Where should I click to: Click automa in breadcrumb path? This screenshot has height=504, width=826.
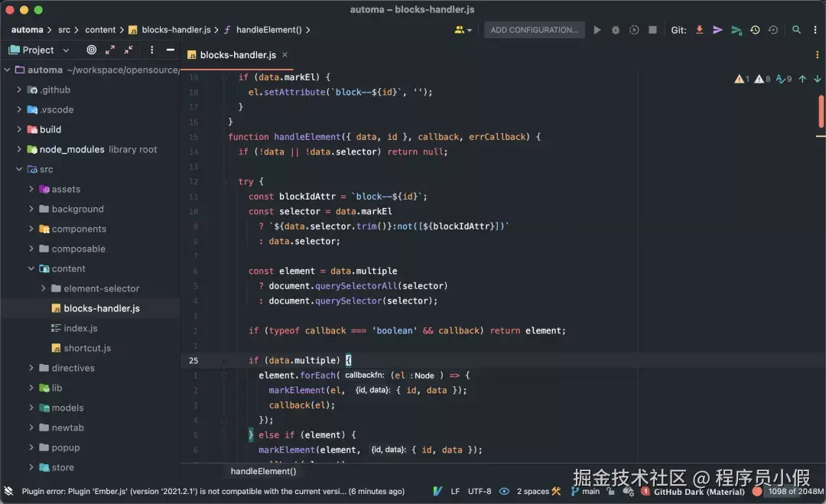(x=27, y=30)
